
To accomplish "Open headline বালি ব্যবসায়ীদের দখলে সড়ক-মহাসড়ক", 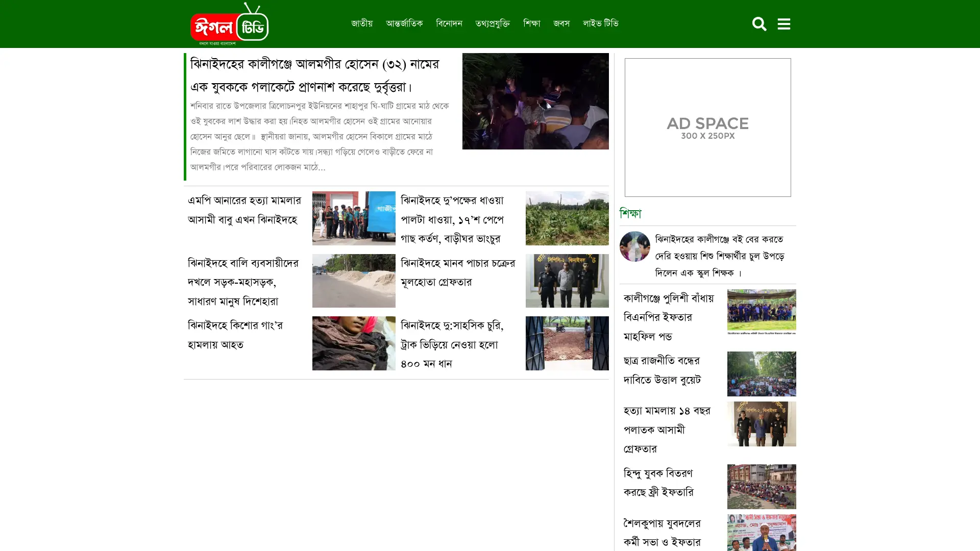I will [x=243, y=282].
